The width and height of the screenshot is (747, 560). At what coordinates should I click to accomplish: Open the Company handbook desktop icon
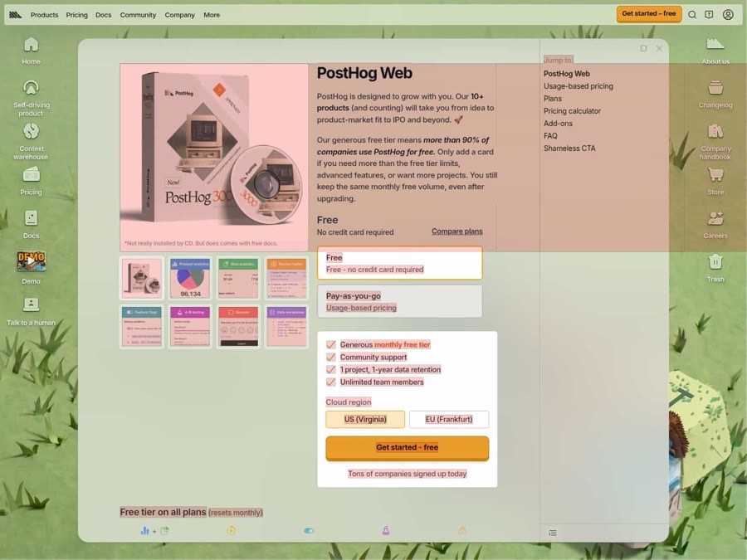(715, 141)
